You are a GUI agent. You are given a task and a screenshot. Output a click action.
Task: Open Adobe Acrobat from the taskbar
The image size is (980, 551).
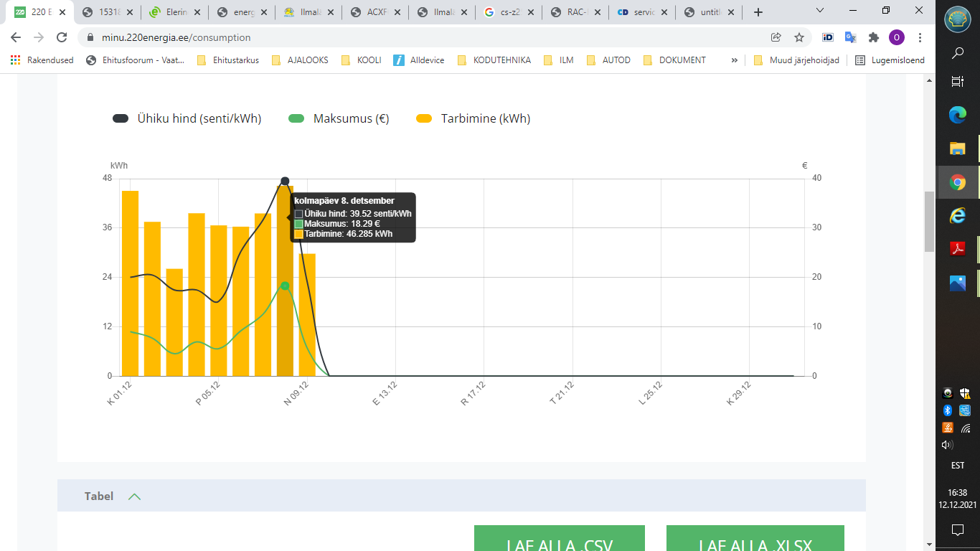957,249
